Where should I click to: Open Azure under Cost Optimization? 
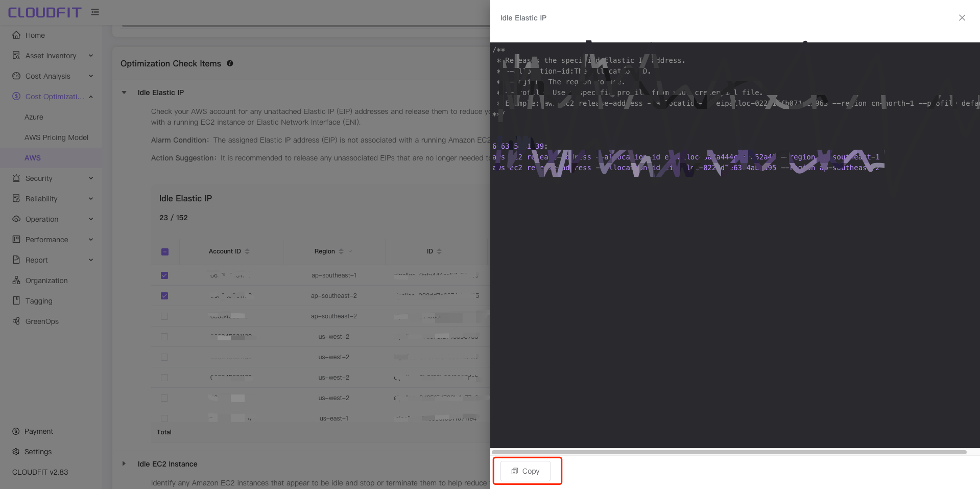51,117
